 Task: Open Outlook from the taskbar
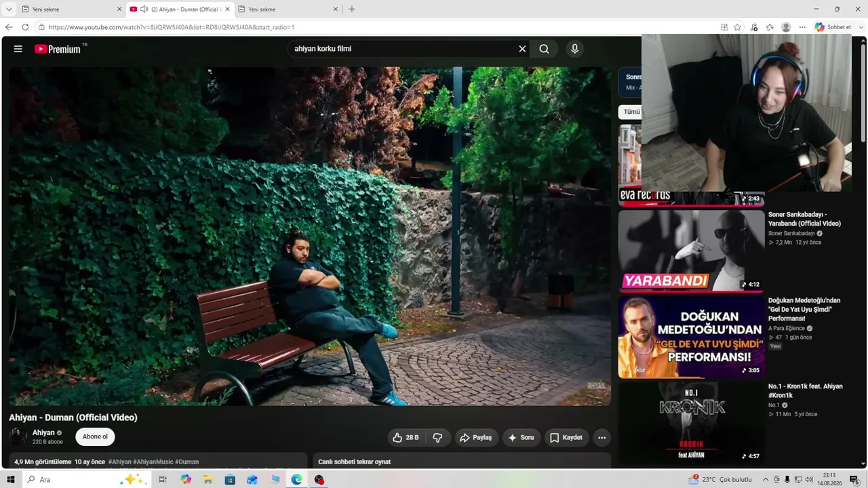tap(252, 480)
